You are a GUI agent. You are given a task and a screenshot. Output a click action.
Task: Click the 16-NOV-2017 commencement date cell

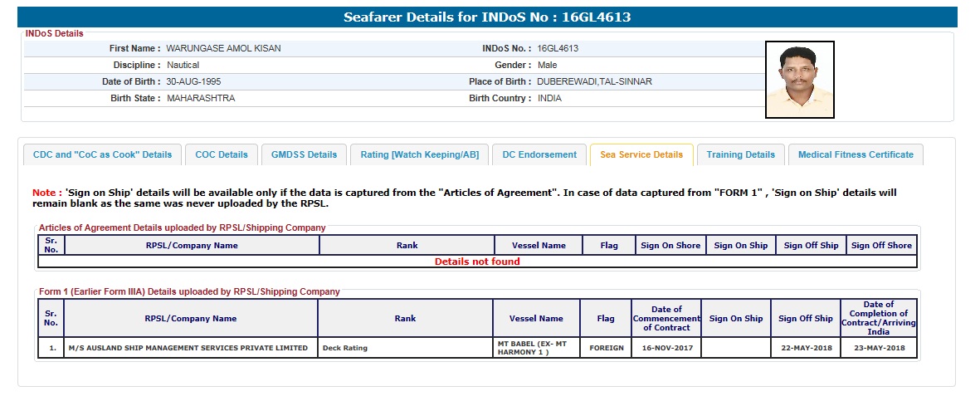tap(666, 348)
